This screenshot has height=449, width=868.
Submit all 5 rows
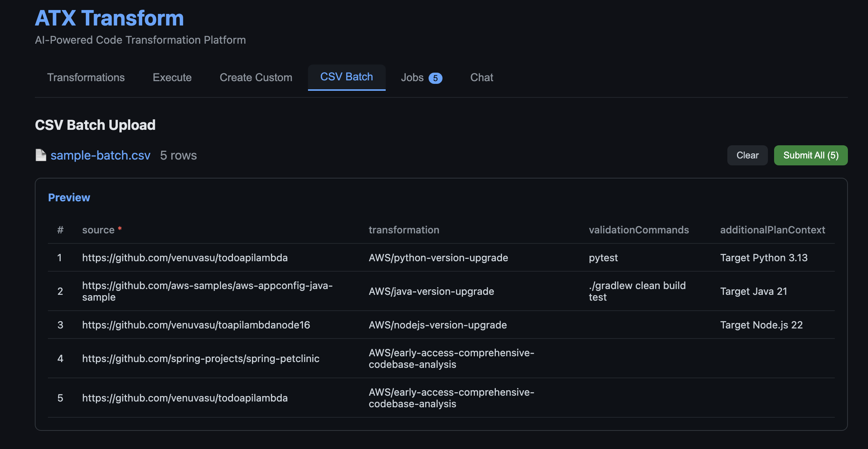(811, 155)
